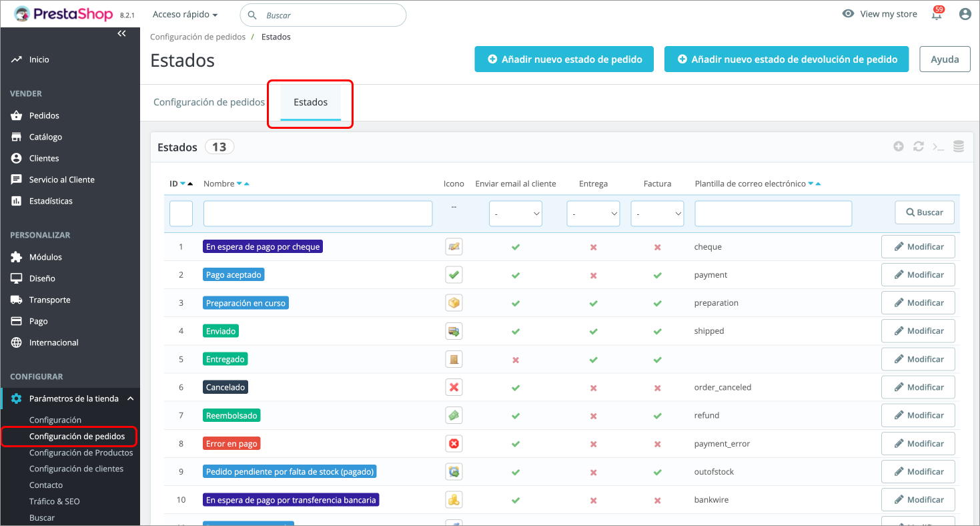Click the account profile icon

point(965,13)
